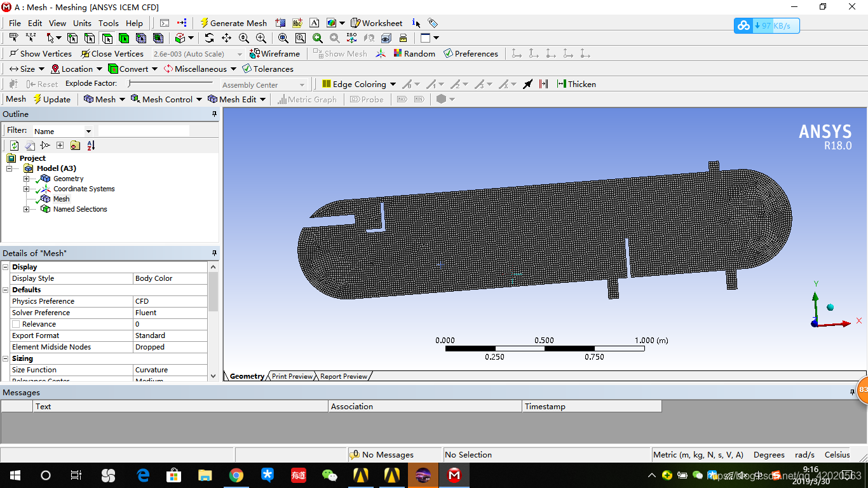Open the Units menu
Screen dimensions: 868x488
(82, 23)
